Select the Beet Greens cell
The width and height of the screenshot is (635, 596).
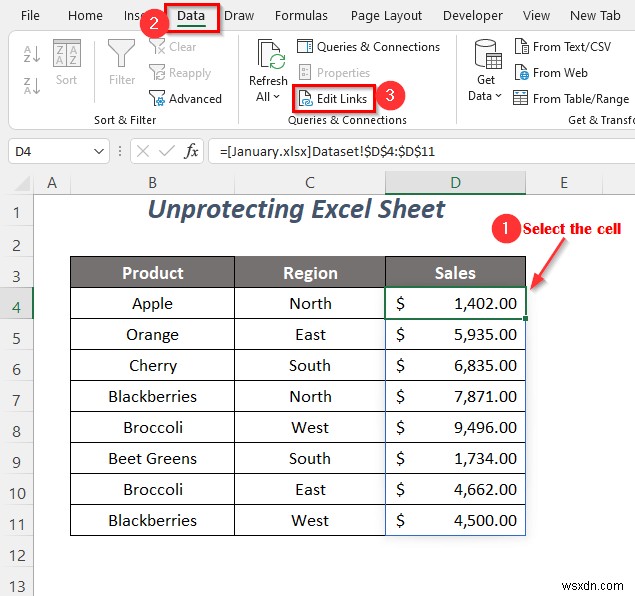(153, 458)
